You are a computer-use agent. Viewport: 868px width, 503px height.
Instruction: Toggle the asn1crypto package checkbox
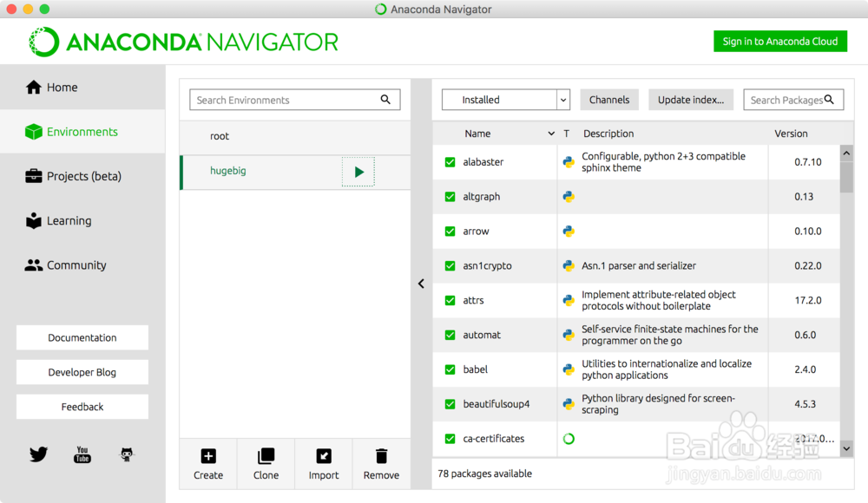[450, 266]
